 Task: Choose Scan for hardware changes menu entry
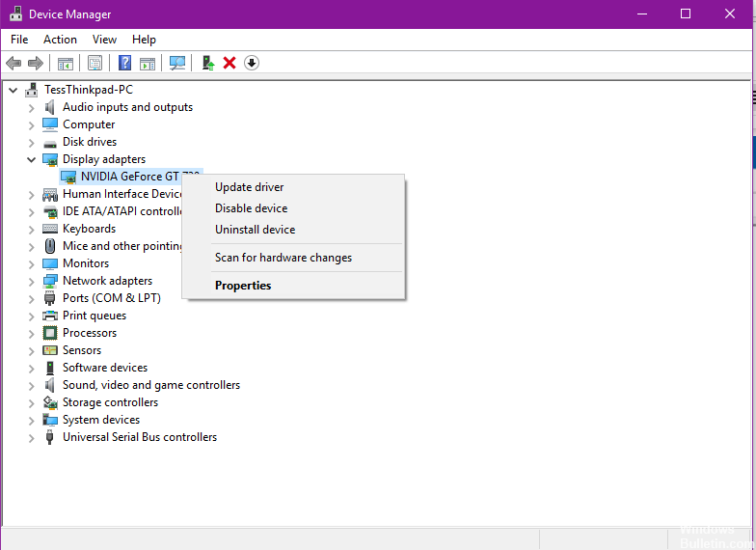[x=293, y=258]
